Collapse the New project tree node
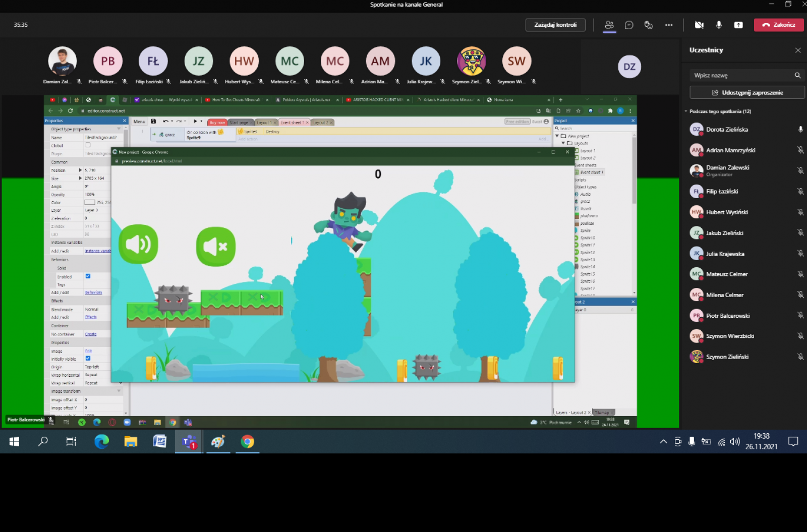The width and height of the screenshot is (807, 532). click(557, 136)
